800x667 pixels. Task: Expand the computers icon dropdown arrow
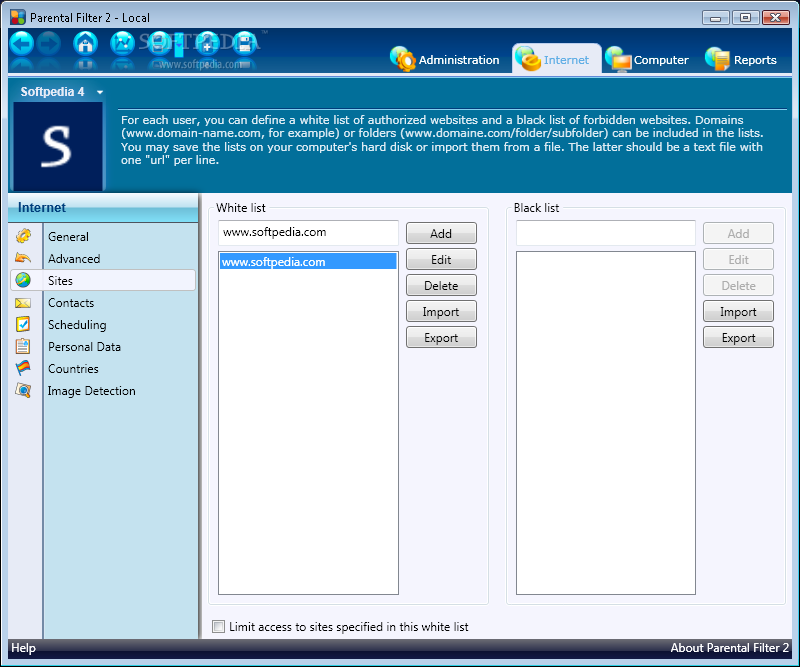point(179,45)
